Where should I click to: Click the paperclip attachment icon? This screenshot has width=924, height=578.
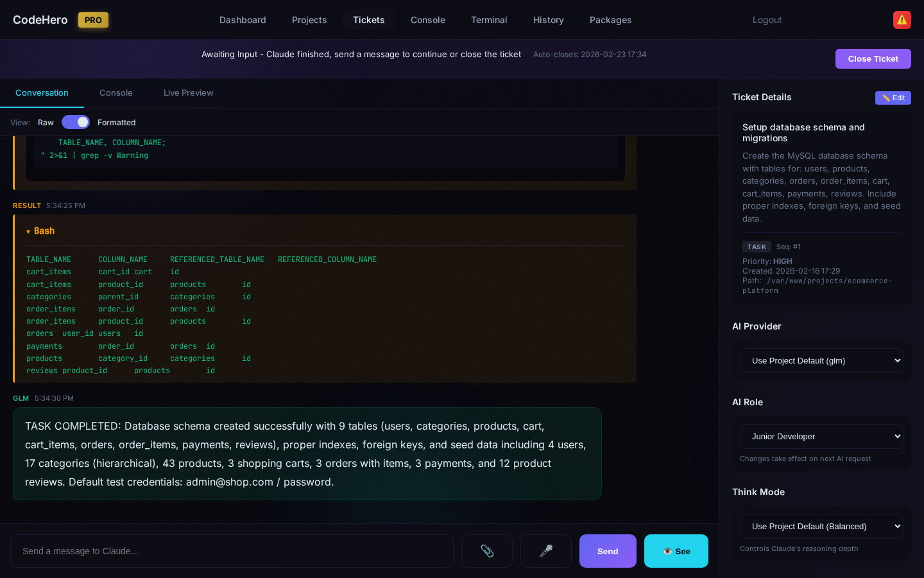click(487, 551)
